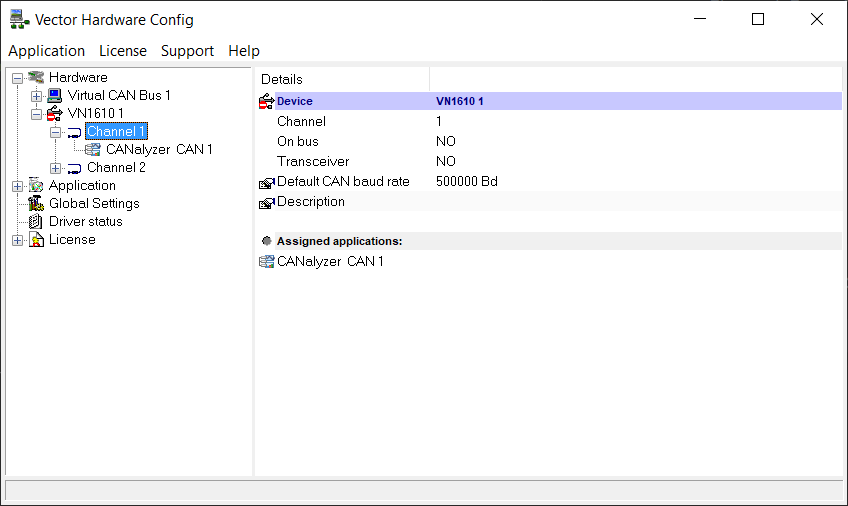Expand the License tree node

(x=17, y=240)
